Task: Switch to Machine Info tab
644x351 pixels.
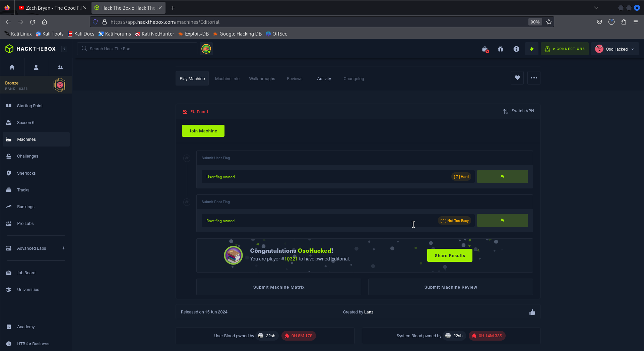Action: 227,79
